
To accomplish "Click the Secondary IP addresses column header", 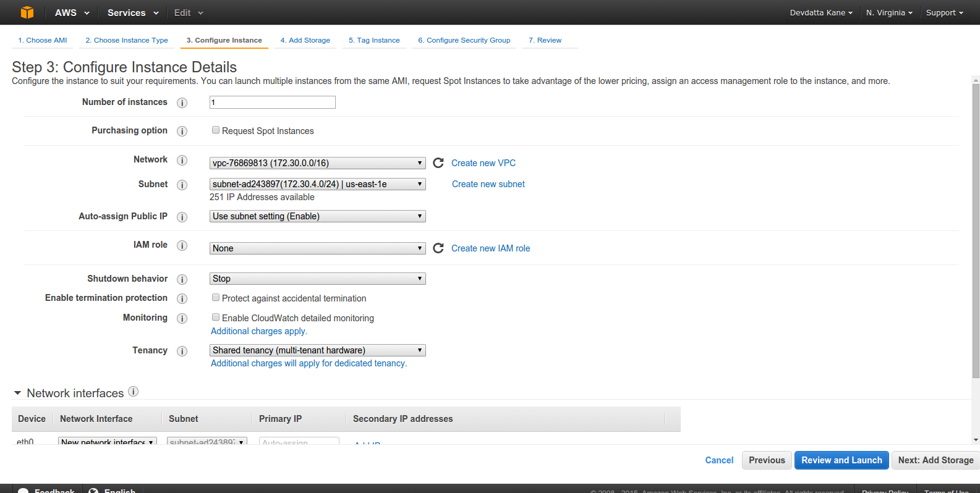I will click(x=403, y=419).
